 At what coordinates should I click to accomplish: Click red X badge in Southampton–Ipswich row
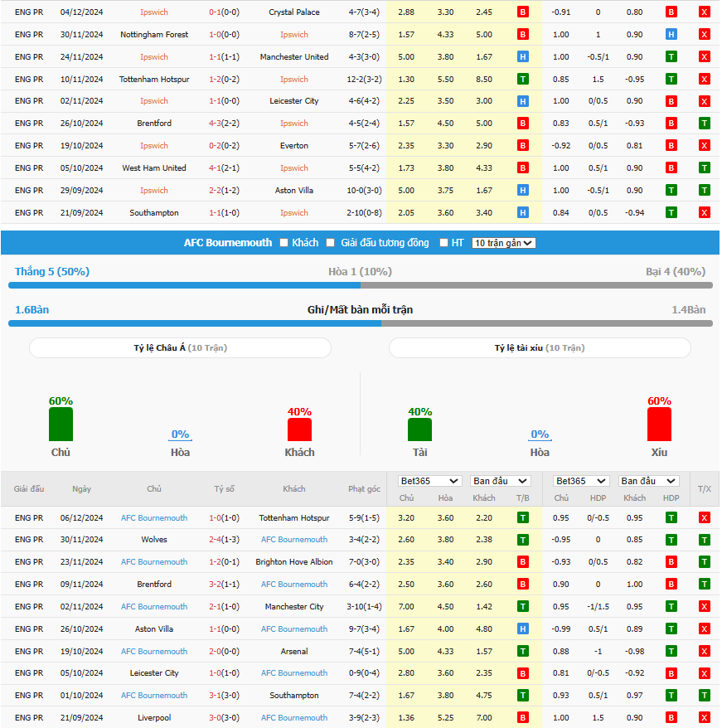pyautogui.click(x=705, y=212)
